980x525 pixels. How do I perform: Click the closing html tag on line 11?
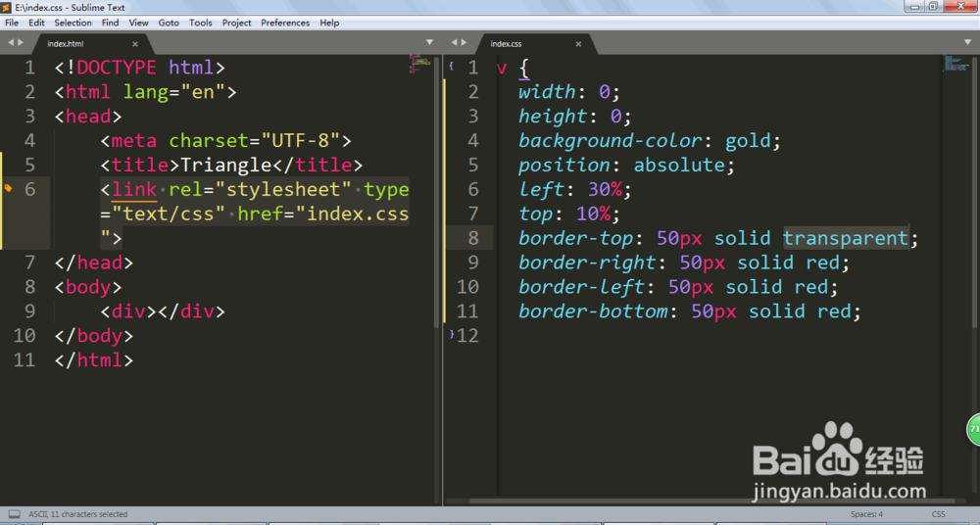[x=94, y=359]
